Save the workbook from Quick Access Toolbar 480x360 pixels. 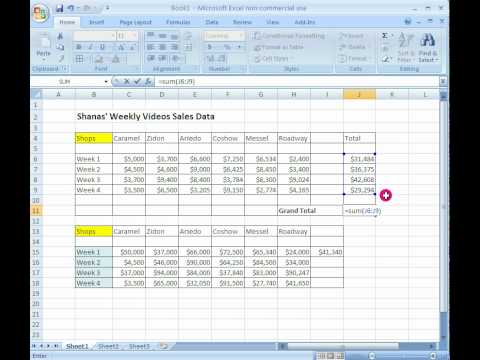pos(59,8)
